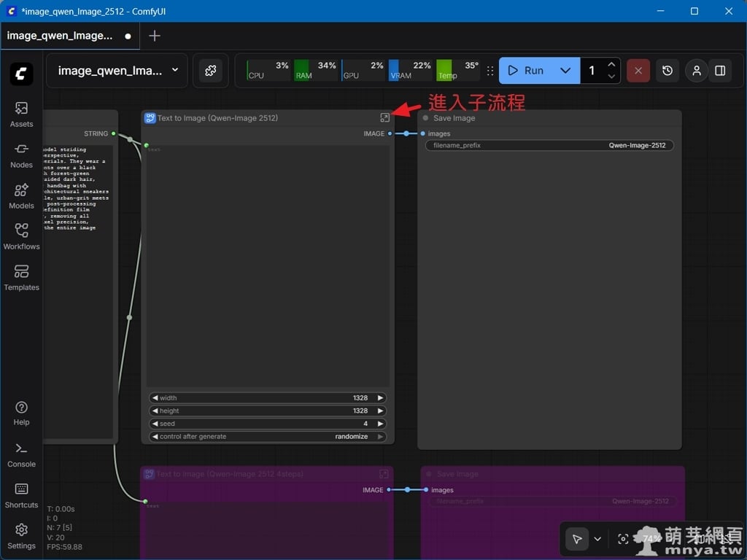Open the Assets panel
Image resolution: width=747 pixels, height=560 pixels.
tap(21, 114)
